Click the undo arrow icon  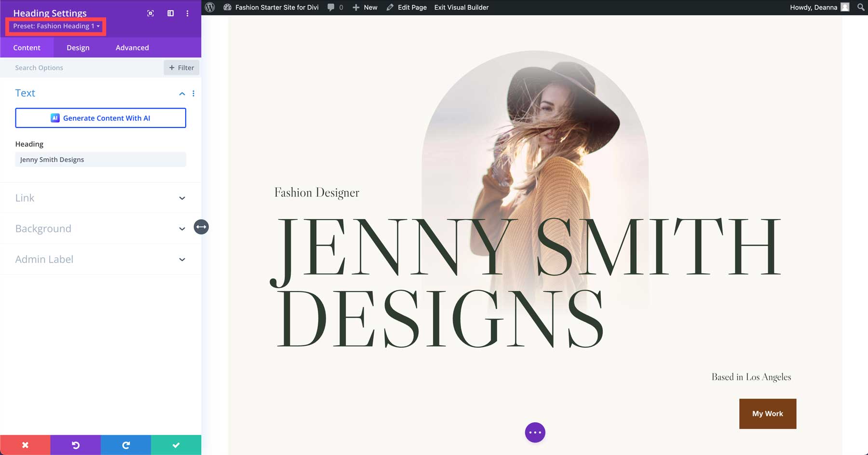75,445
